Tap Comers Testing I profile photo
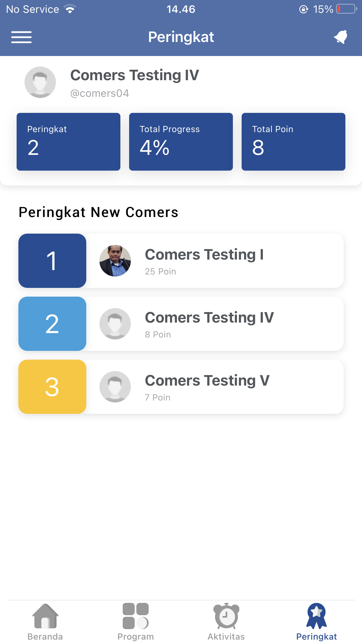 [x=115, y=261]
